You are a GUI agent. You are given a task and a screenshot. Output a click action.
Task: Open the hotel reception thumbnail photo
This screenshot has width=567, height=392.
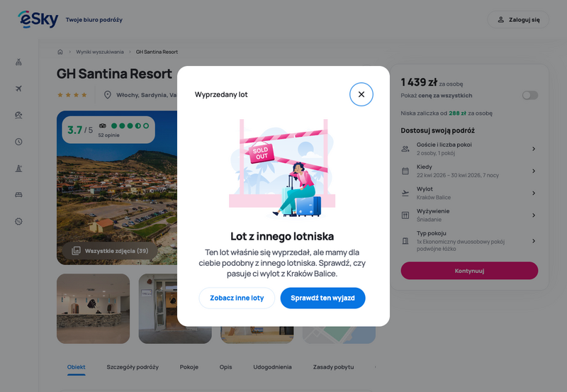pos(94,308)
